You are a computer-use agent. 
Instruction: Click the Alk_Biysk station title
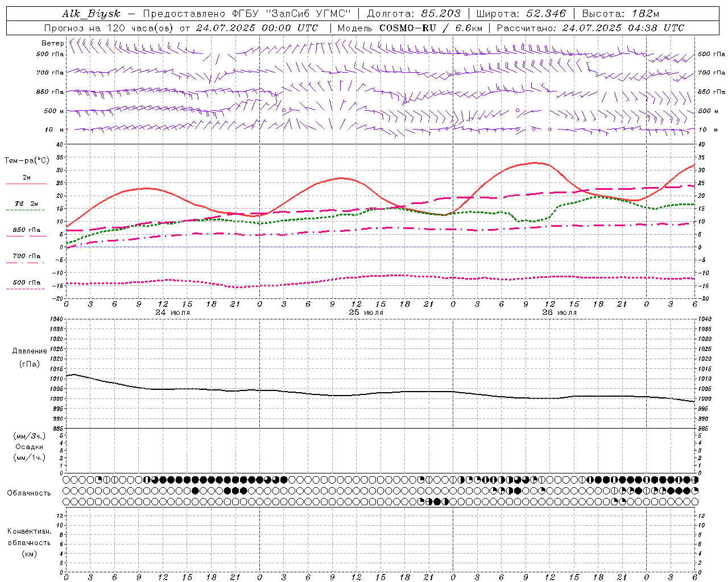[92, 14]
